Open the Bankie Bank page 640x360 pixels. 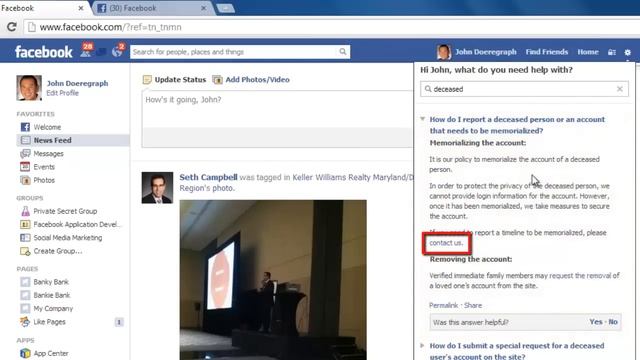coord(52,295)
